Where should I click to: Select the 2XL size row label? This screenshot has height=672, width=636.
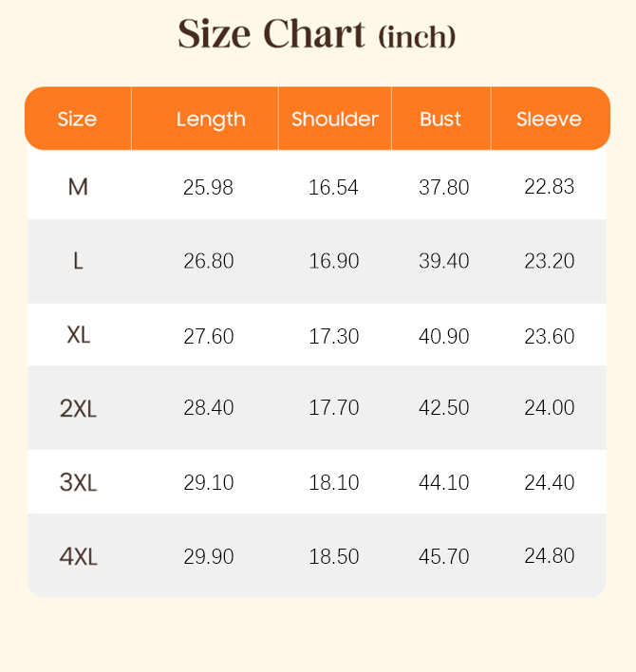pyautogui.click(x=78, y=408)
